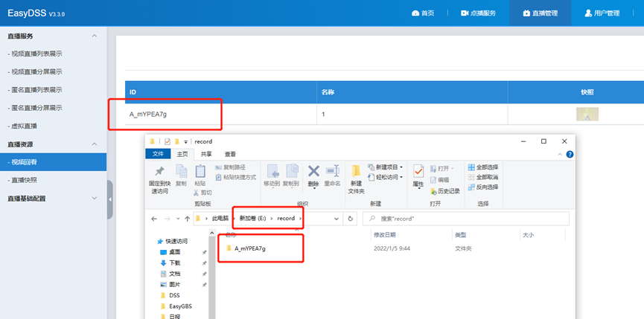The width and height of the screenshot is (644, 319).
Task: Click the 新建文件夹 icon
Action: [x=356, y=171]
